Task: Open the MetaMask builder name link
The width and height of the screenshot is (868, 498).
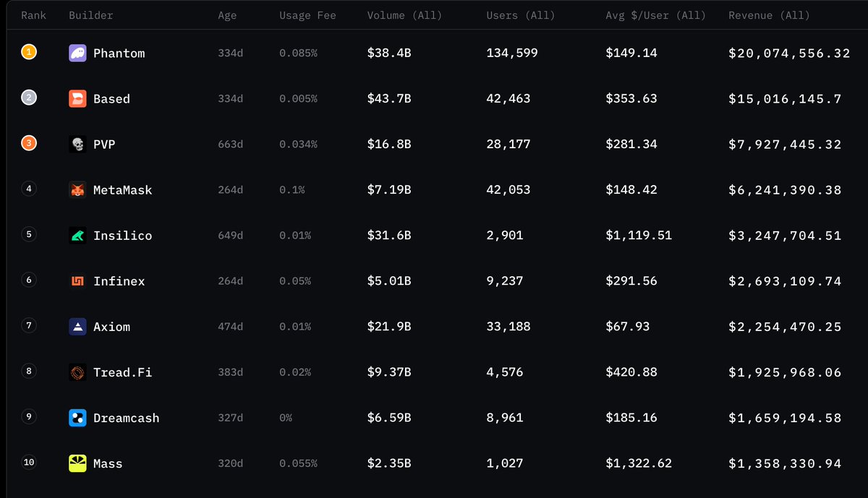Action: coord(122,190)
